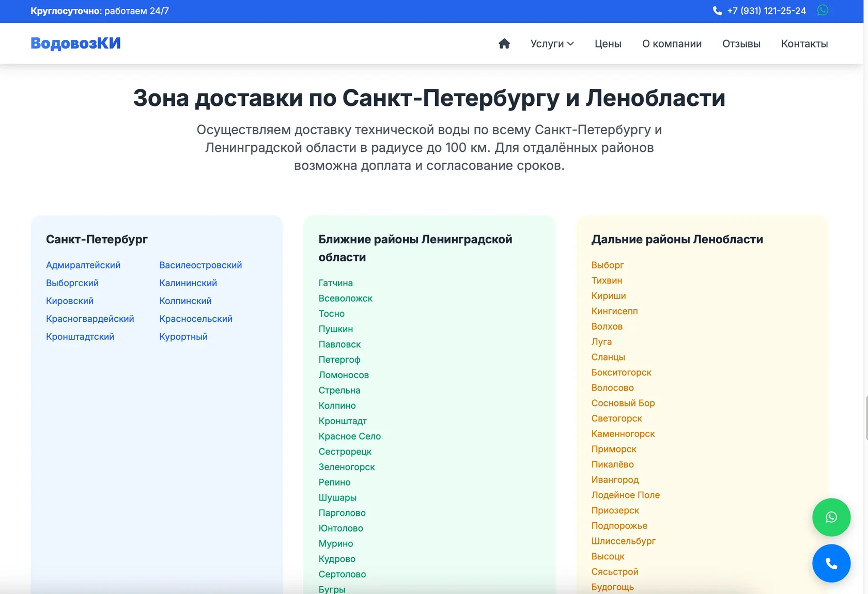
Task: Open the Отзывы section
Action: [741, 43]
